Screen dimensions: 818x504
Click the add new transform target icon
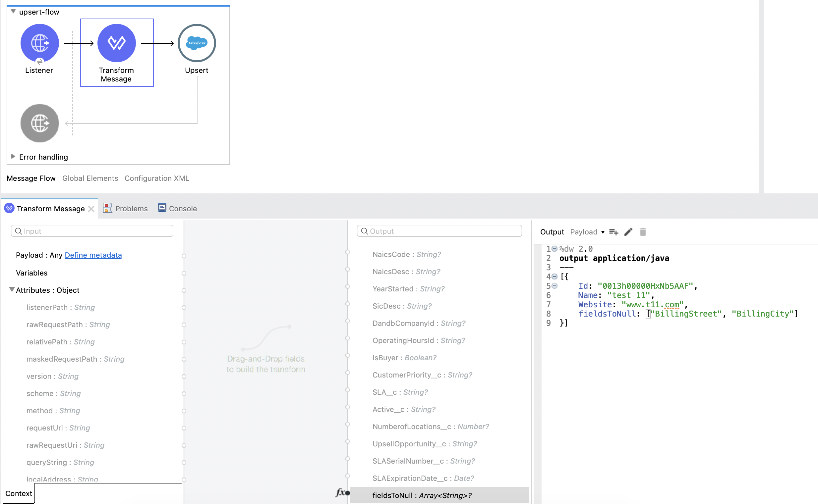(613, 232)
